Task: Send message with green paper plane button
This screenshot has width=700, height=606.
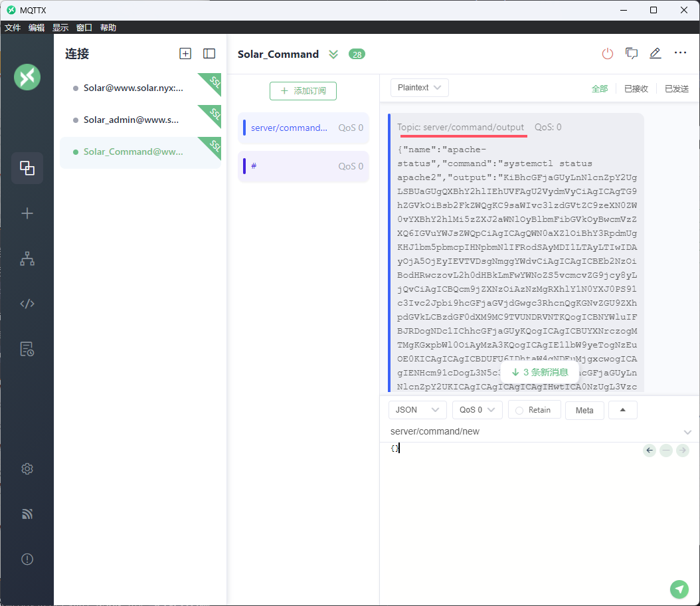Action: [679, 589]
